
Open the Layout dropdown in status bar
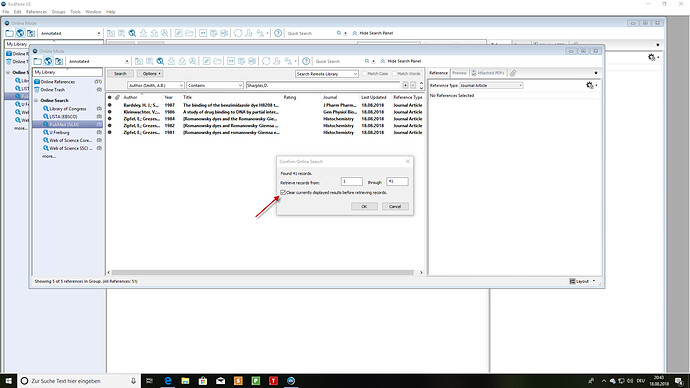coord(583,281)
